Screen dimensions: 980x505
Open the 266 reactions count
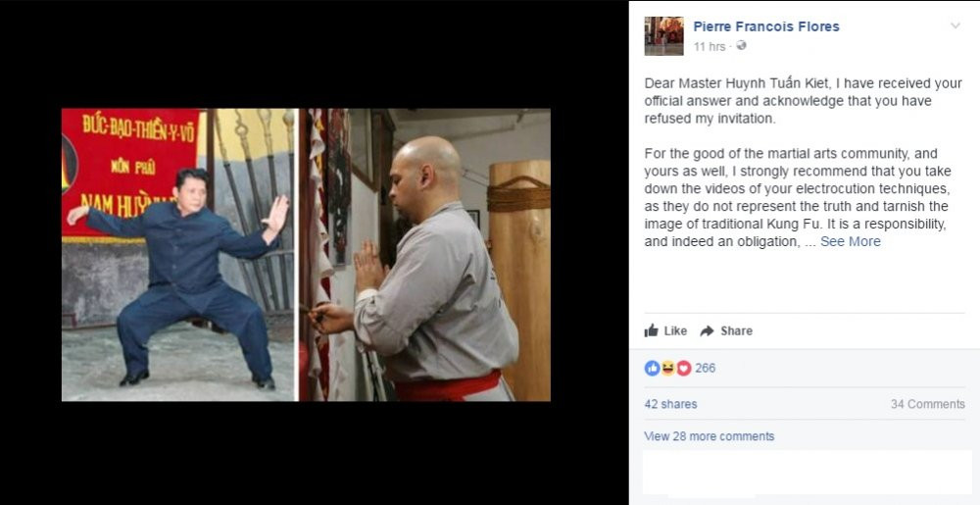[705, 368]
